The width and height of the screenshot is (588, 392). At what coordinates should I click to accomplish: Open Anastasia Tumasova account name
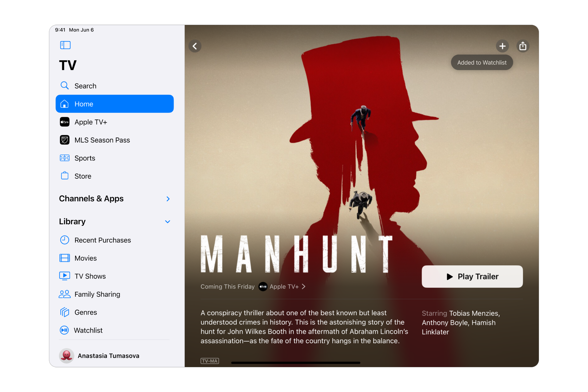109,356
